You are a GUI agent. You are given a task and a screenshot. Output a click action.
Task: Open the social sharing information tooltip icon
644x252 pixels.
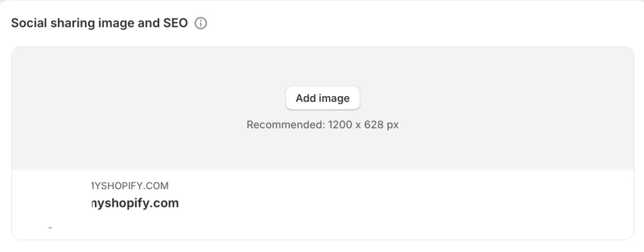pos(201,23)
